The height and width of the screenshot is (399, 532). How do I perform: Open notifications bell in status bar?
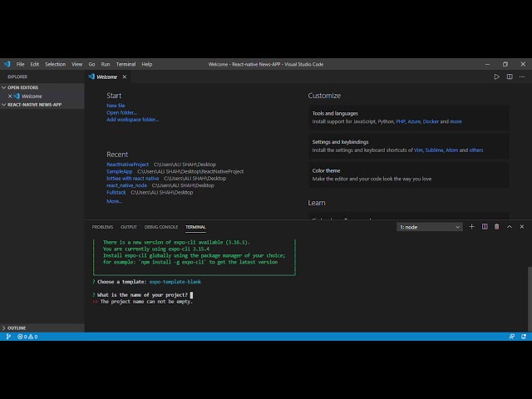pyautogui.click(x=524, y=337)
